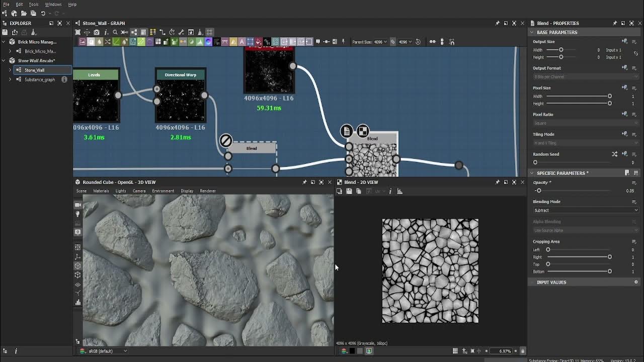Click the red paint bucket uniform color icon
The image size is (644, 362).
[x=258, y=42]
